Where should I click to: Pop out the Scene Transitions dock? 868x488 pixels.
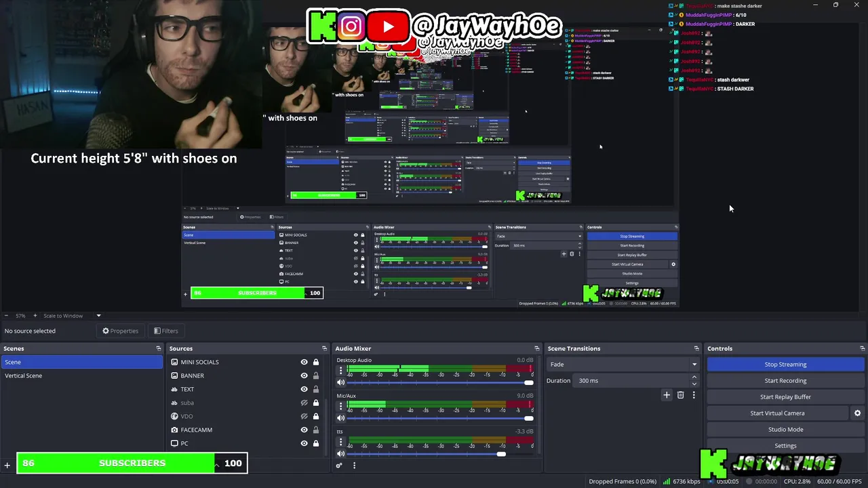tap(696, 348)
